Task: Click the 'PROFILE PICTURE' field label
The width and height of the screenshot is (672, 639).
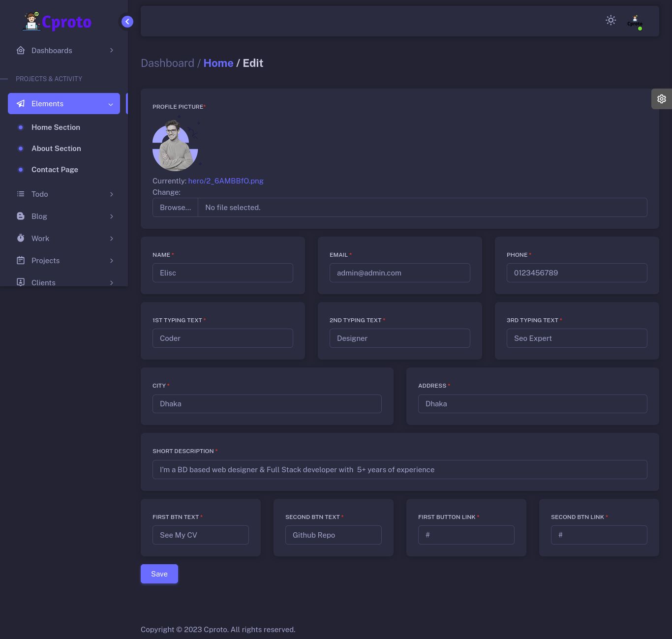Action: 178,107
